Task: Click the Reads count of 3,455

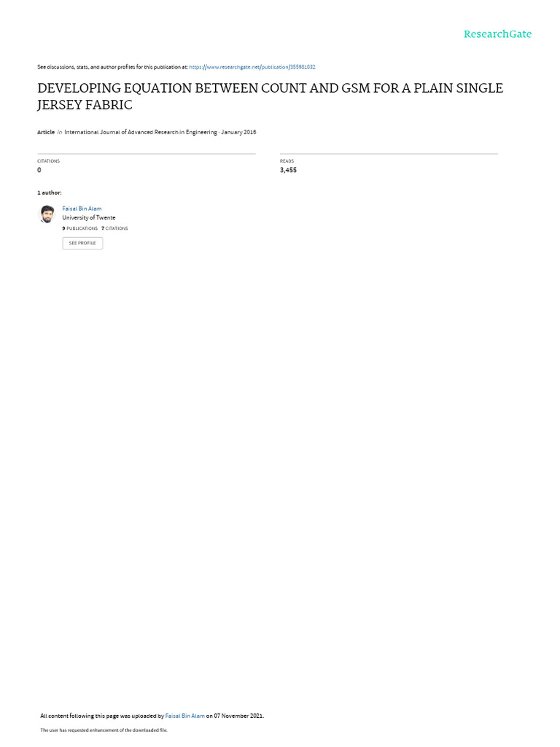Action: pyautogui.click(x=288, y=170)
